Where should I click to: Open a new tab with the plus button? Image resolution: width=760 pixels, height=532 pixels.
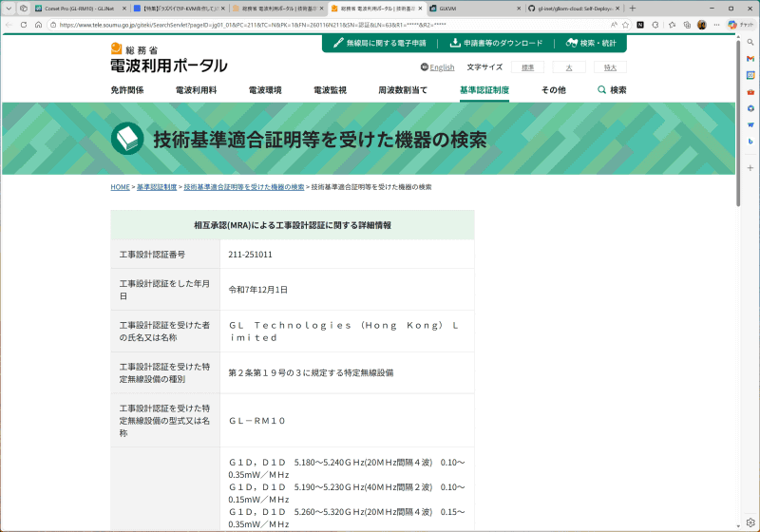tap(632, 9)
